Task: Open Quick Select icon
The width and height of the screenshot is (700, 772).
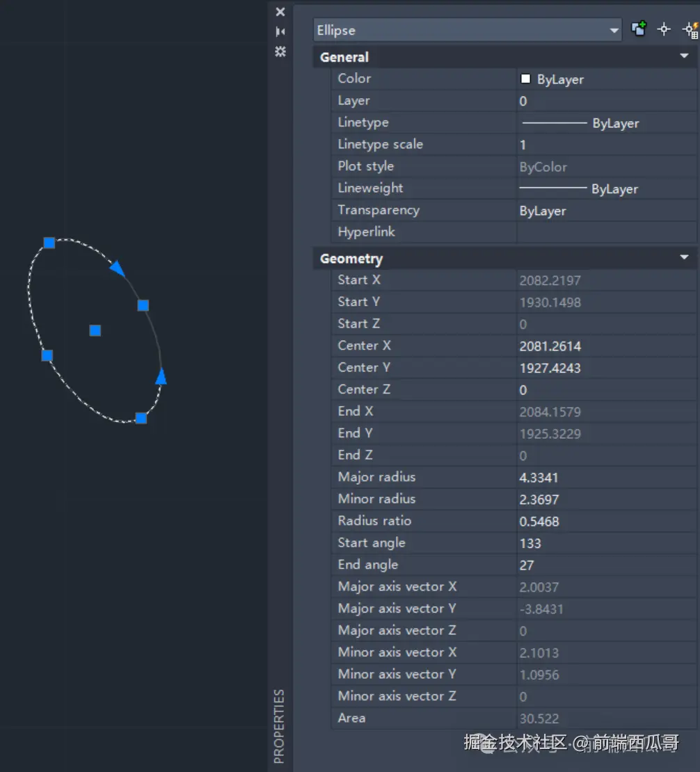Action: click(x=691, y=30)
